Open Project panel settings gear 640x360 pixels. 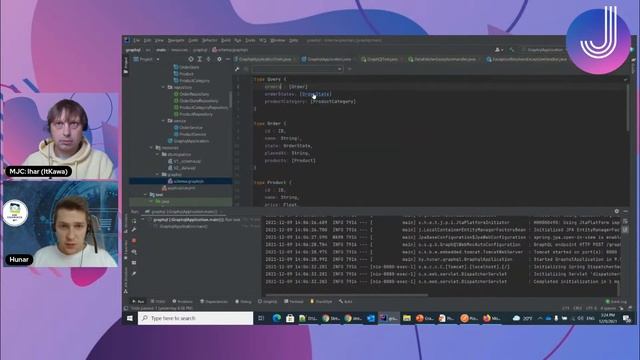tap(219, 59)
